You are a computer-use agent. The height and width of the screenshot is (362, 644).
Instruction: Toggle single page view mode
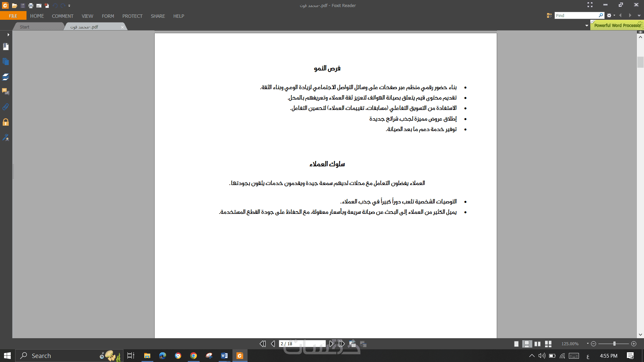pos(517,344)
